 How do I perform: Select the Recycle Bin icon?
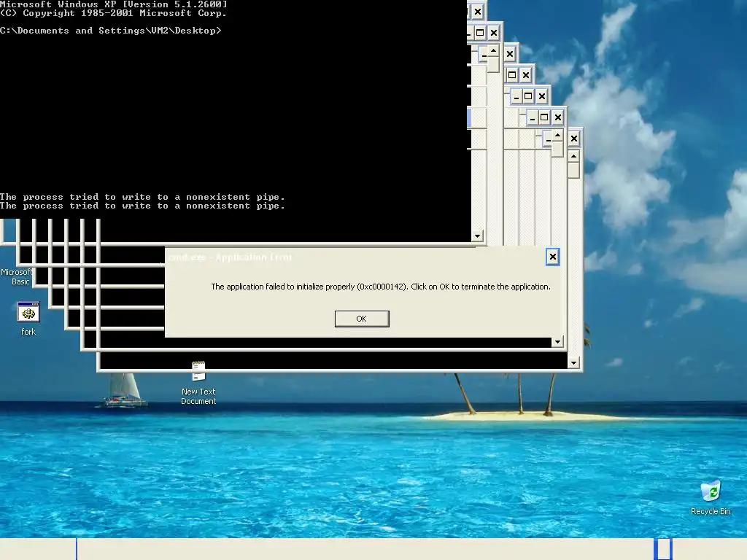point(711,498)
